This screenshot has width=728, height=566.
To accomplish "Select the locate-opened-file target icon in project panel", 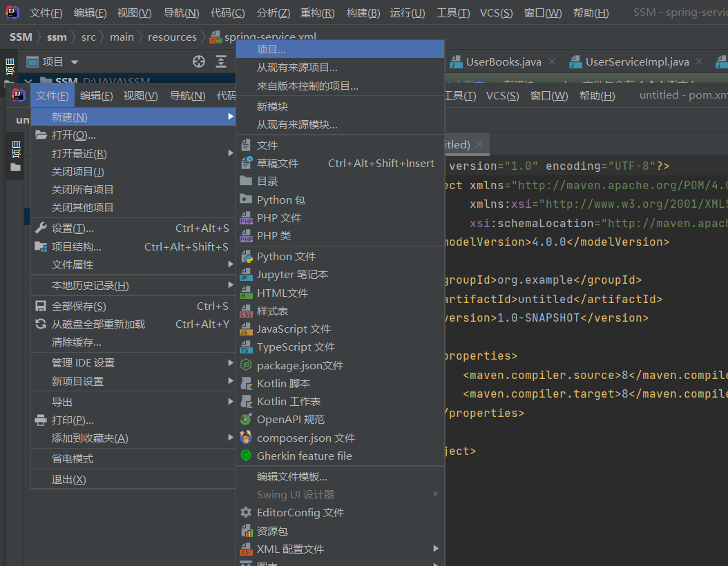I will coord(199,61).
